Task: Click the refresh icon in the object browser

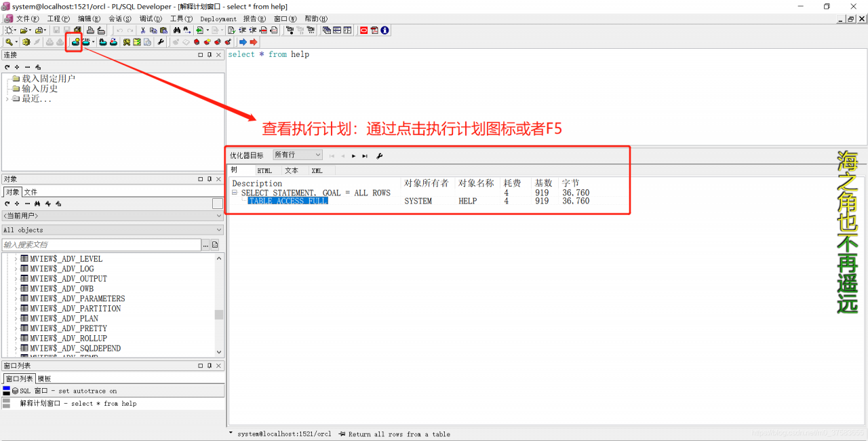Action: point(6,204)
